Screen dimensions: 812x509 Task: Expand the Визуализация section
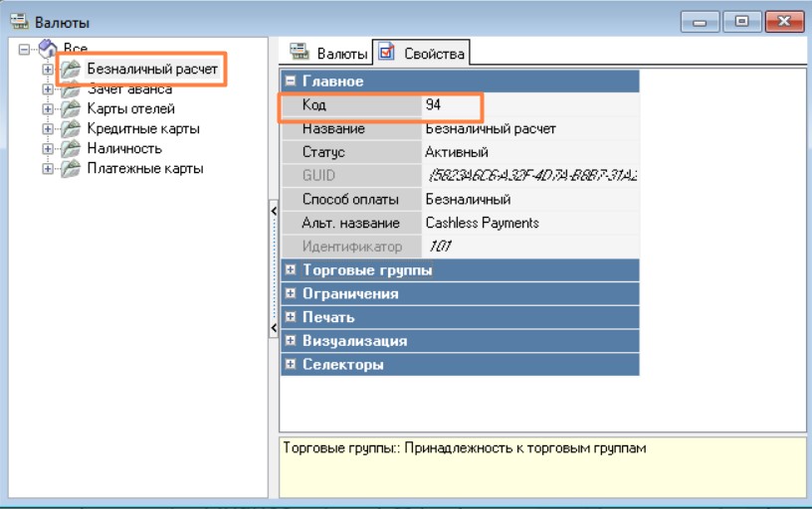[x=291, y=341]
